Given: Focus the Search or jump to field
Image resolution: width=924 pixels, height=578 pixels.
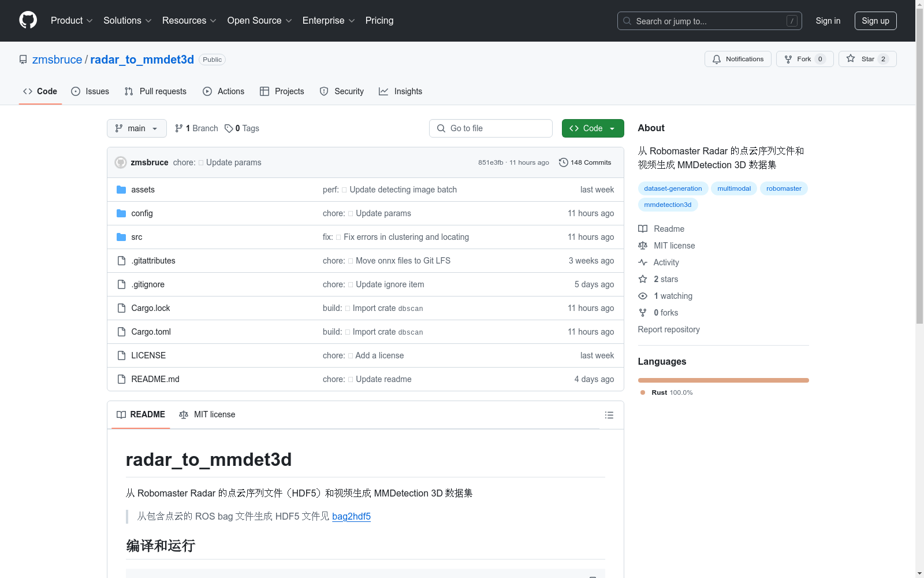Looking at the screenshot, I should 710,21.
